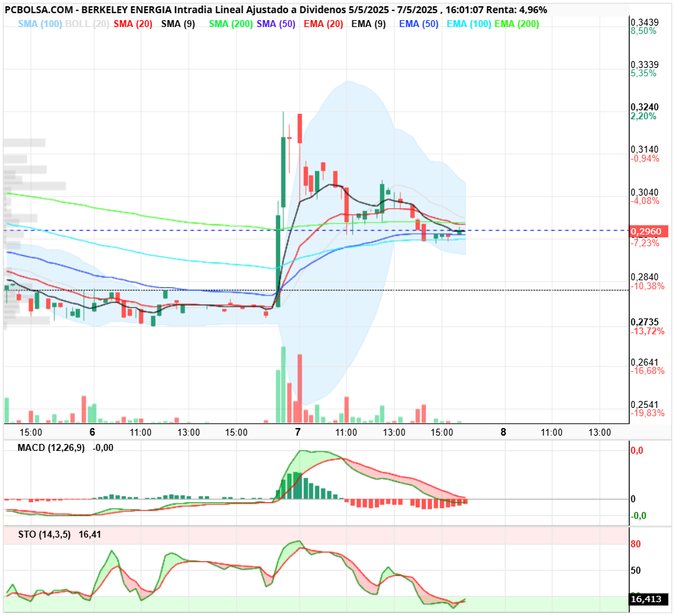Click the red EMA (20) legend label

tap(323, 24)
